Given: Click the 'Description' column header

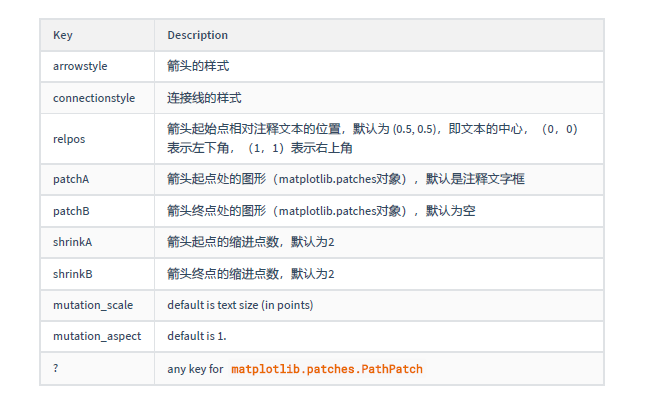Looking at the screenshot, I should pos(379,35).
